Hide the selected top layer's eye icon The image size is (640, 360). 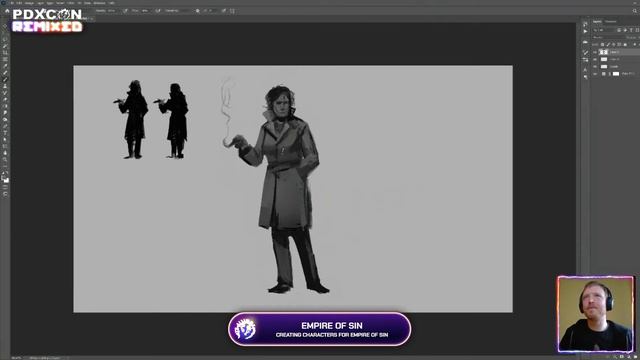point(595,52)
